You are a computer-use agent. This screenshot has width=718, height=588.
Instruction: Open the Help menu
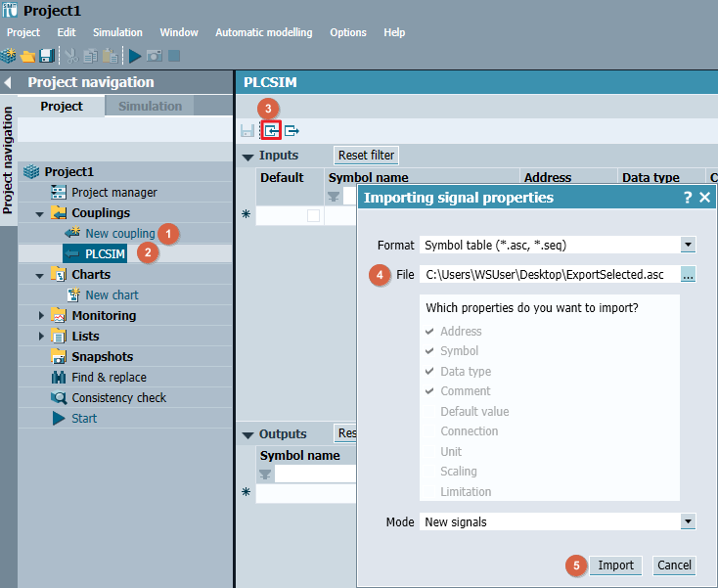click(x=394, y=32)
